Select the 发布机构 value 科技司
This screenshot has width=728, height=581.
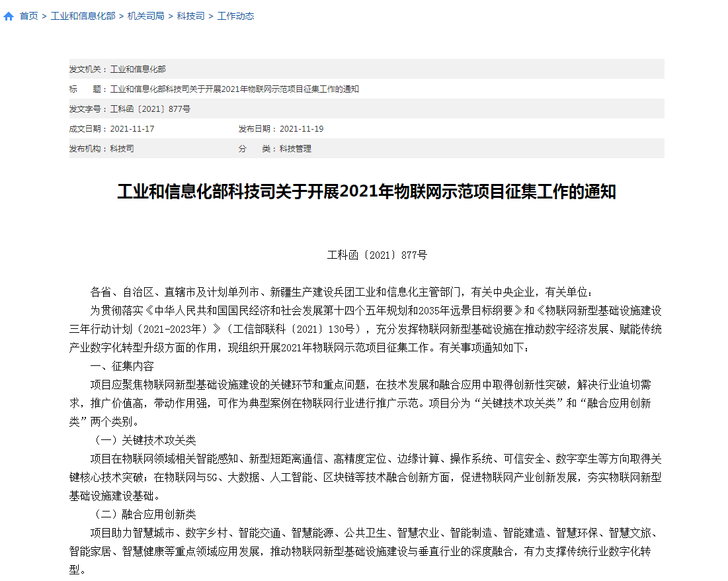122,149
